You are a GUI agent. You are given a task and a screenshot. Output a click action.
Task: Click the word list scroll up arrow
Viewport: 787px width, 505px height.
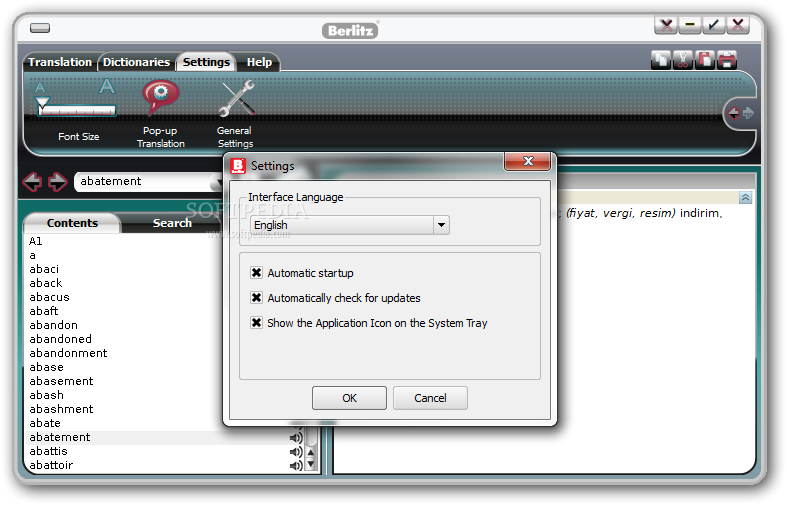(x=311, y=453)
